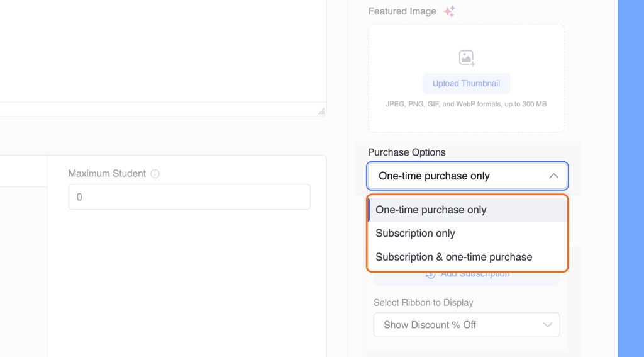Click the Maximum Student label
Screen dimensions: 644x357
[x=107, y=174]
